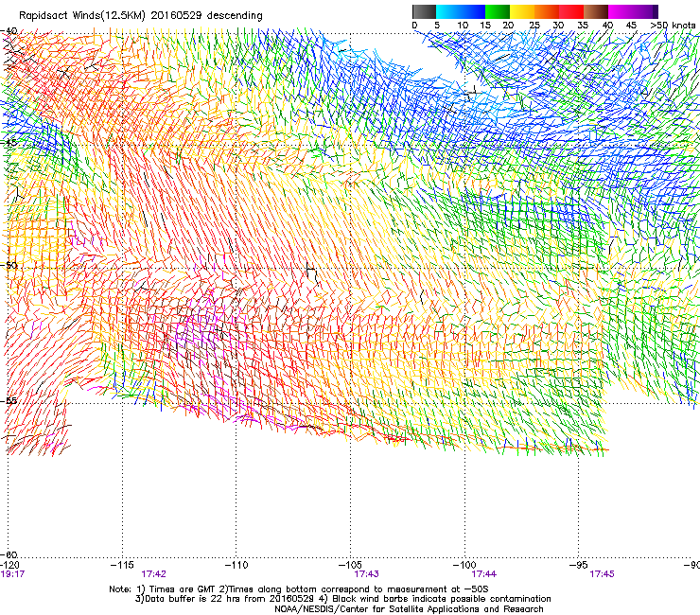Select the yellow segment of the speed legend
Screen dimensions: 700x615
tap(522, 11)
